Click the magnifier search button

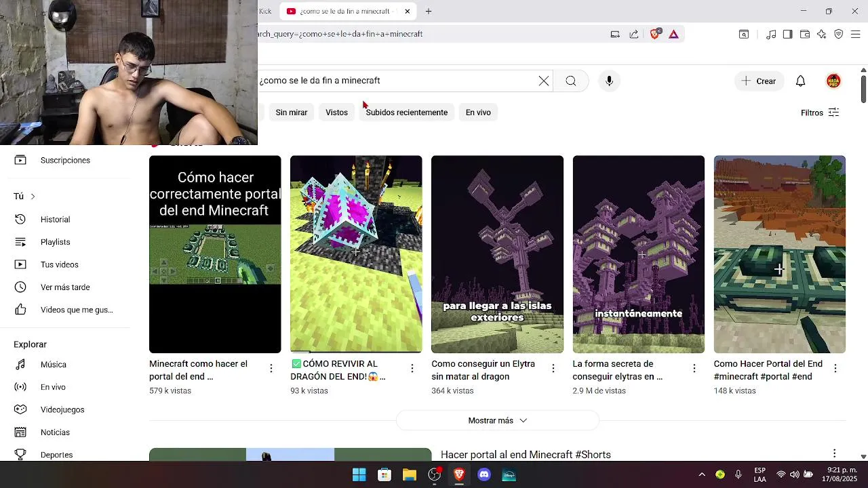tap(571, 81)
